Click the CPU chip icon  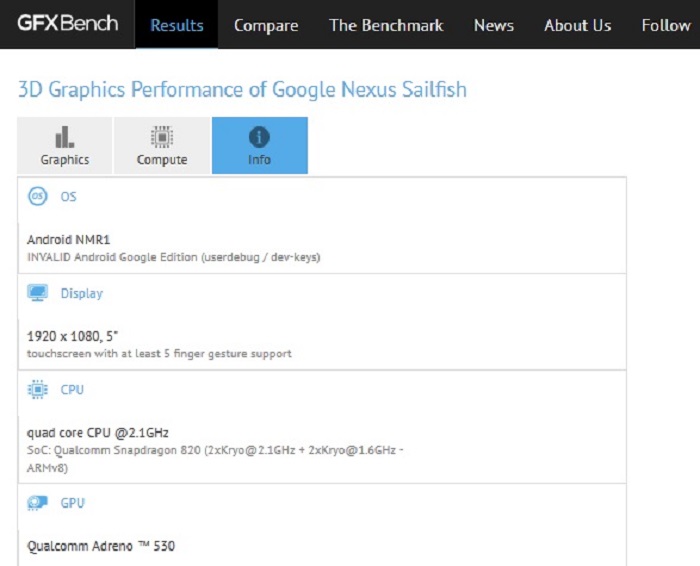(38, 389)
